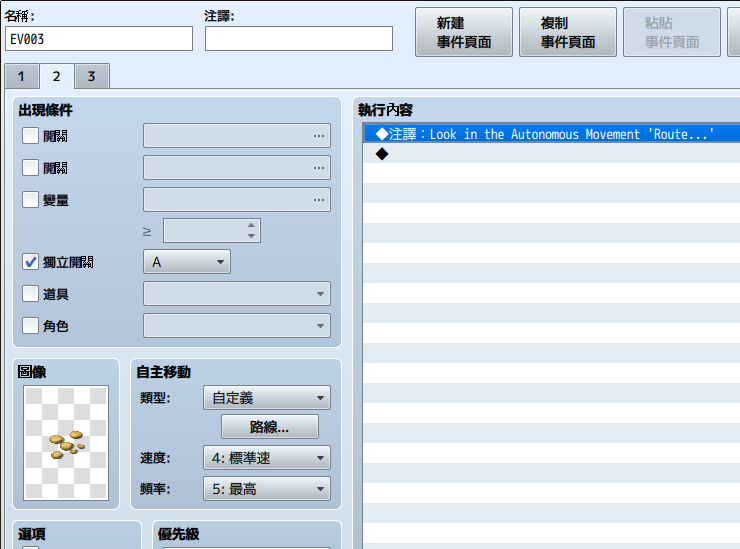This screenshot has width=740, height=549.
Task: Open the 類型 dropdown showing 自定義
Action: (x=267, y=398)
